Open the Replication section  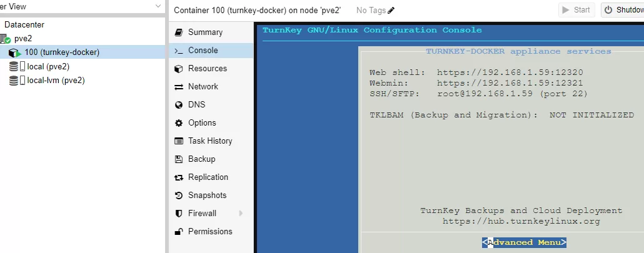211,177
